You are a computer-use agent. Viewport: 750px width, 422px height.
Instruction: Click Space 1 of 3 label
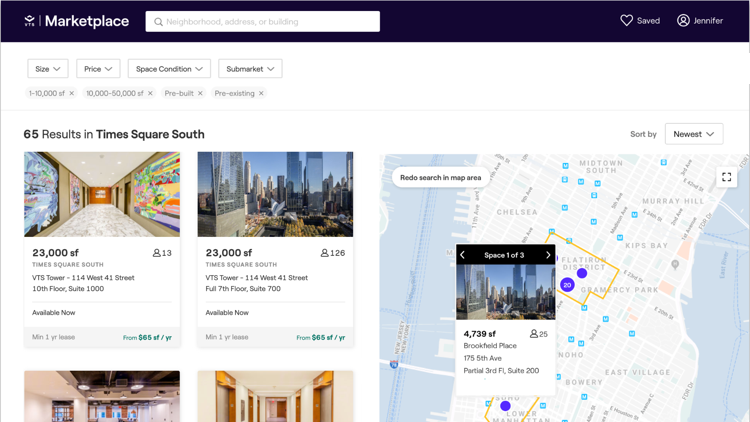coord(504,255)
